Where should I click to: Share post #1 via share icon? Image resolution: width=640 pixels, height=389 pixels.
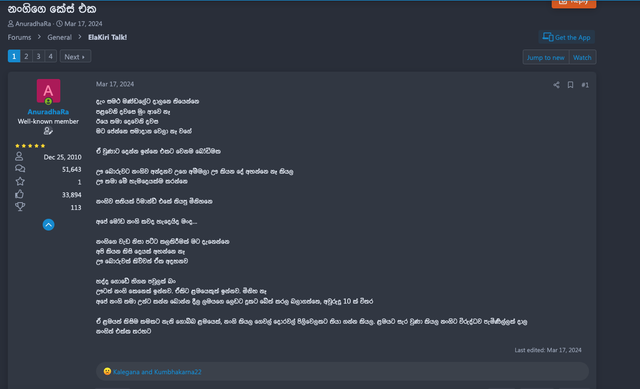pos(556,85)
